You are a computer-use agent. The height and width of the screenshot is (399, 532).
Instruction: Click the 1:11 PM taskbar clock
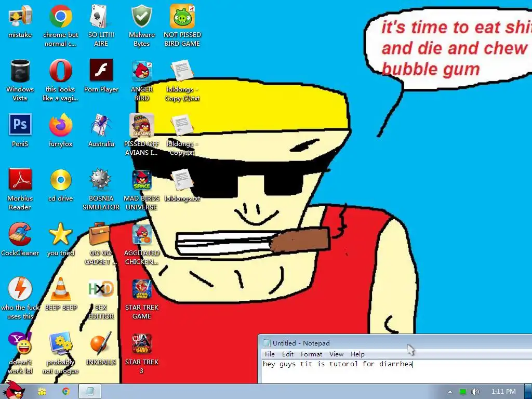coord(503,392)
